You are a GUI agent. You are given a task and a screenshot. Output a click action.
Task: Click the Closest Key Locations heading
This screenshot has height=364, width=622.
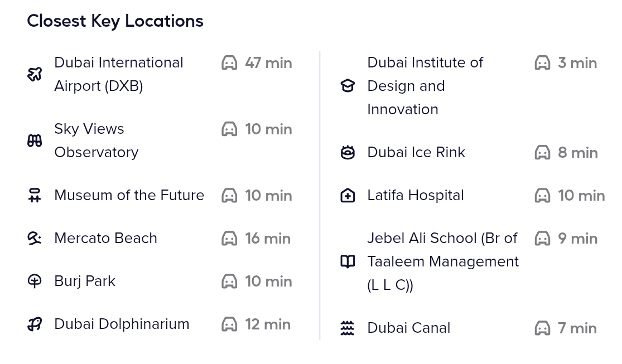115,21
